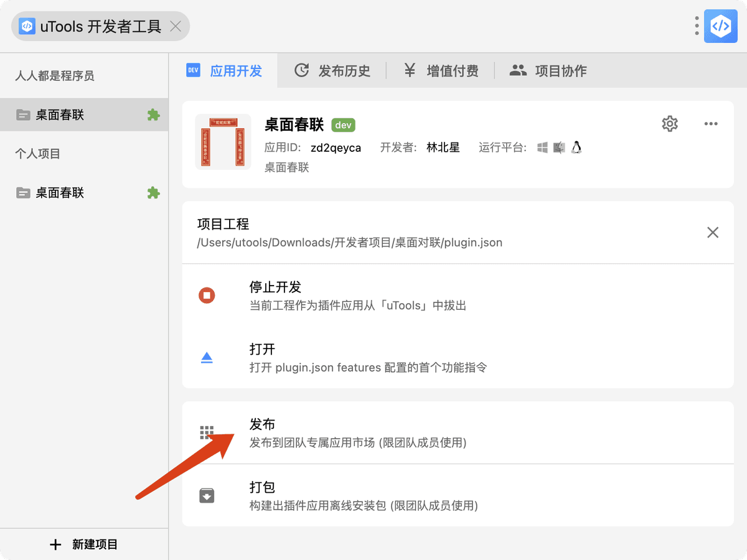The image size is (747, 560).
Task: Click the green puzzle icon under 人人都是程序员
Action: [x=153, y=115]
